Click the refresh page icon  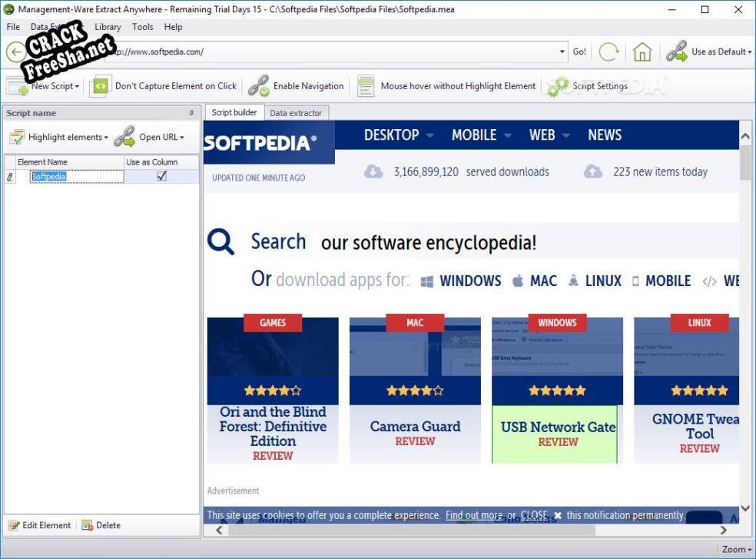(x=608, y=52)
